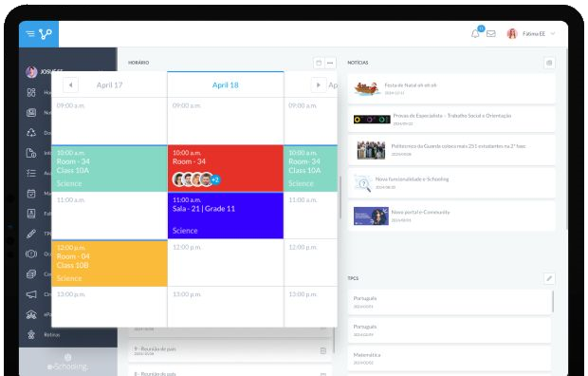This screenshot has width=588, height=376.
Task: Open the mail envelope icon
Action: point(491,34)
